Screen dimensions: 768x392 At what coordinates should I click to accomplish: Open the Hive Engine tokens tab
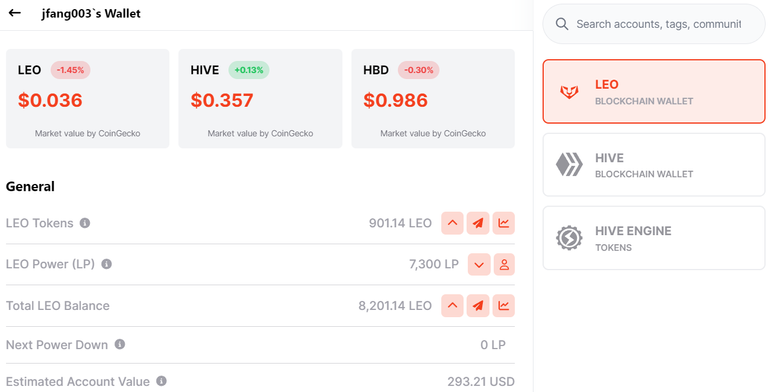[654, 238]
